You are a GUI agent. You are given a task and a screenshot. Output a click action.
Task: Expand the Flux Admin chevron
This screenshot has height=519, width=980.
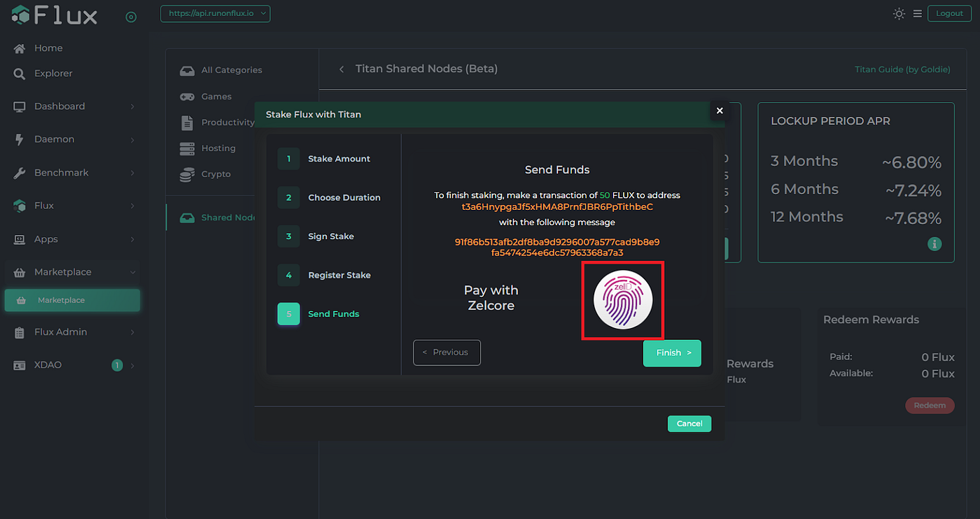point(132,332)
